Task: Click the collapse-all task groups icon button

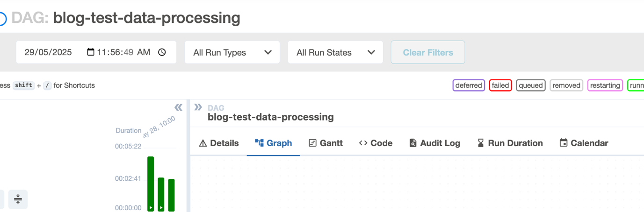Action: [18, 199]
